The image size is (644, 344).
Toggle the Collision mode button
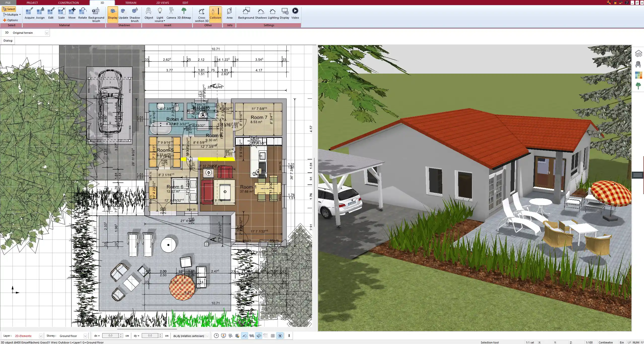(215, 13)
